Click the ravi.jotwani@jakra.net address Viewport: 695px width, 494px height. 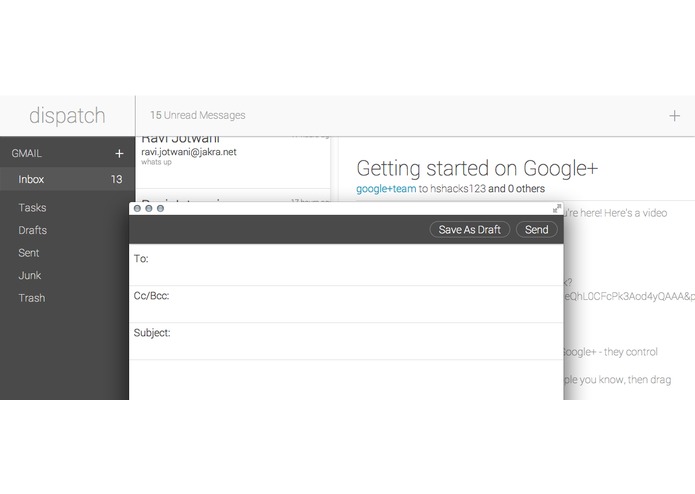click(189, 152)
